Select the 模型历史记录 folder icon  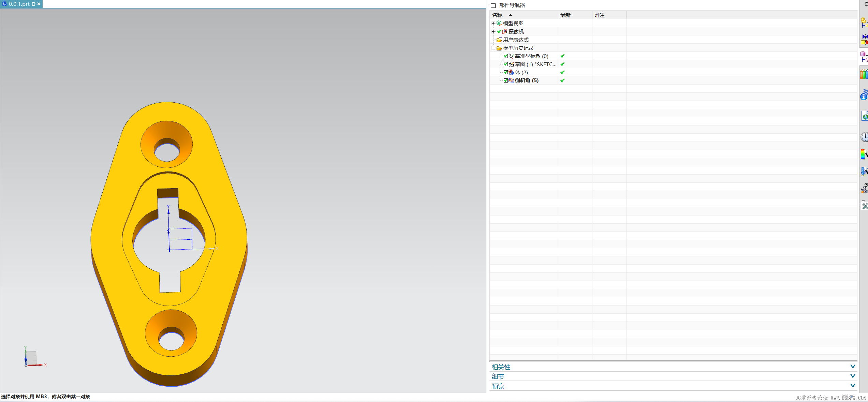(499, 48)
